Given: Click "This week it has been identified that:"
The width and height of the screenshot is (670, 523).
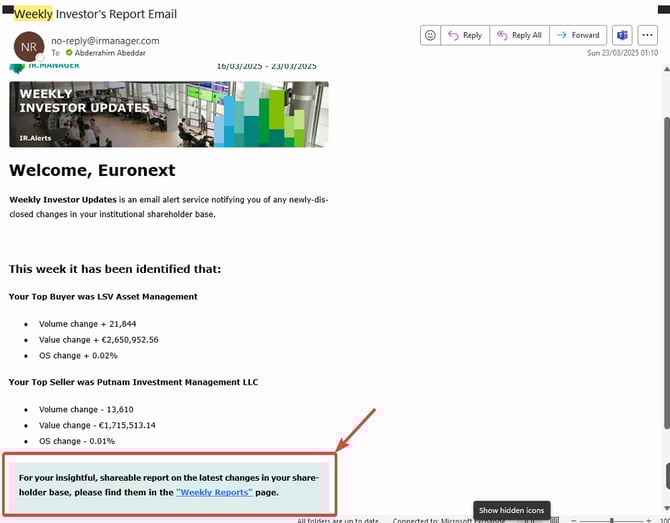Looking at the screenshot, I should coord(115,269).
